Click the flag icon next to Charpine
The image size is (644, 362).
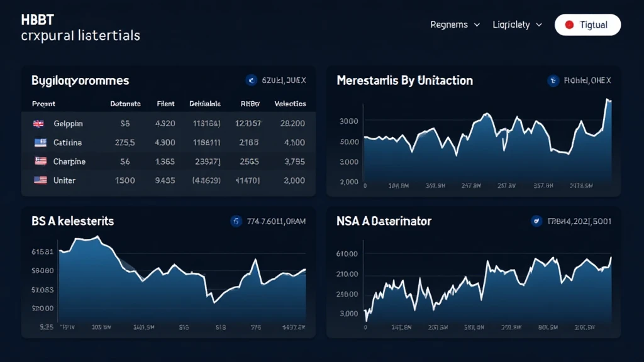pos(40,162)
